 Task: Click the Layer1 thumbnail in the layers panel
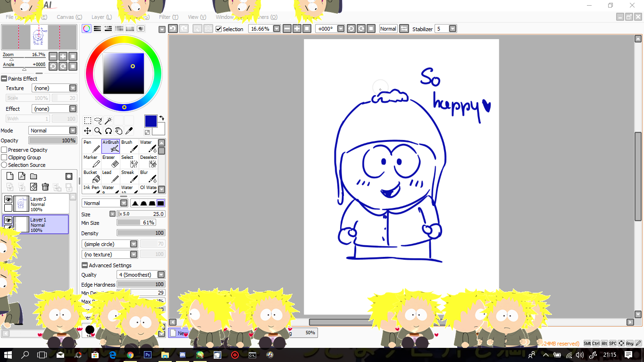click(x=20, y=225)
